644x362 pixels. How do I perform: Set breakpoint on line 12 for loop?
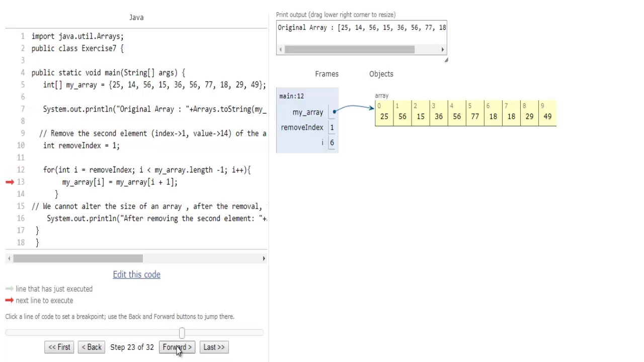coord(147,170)
